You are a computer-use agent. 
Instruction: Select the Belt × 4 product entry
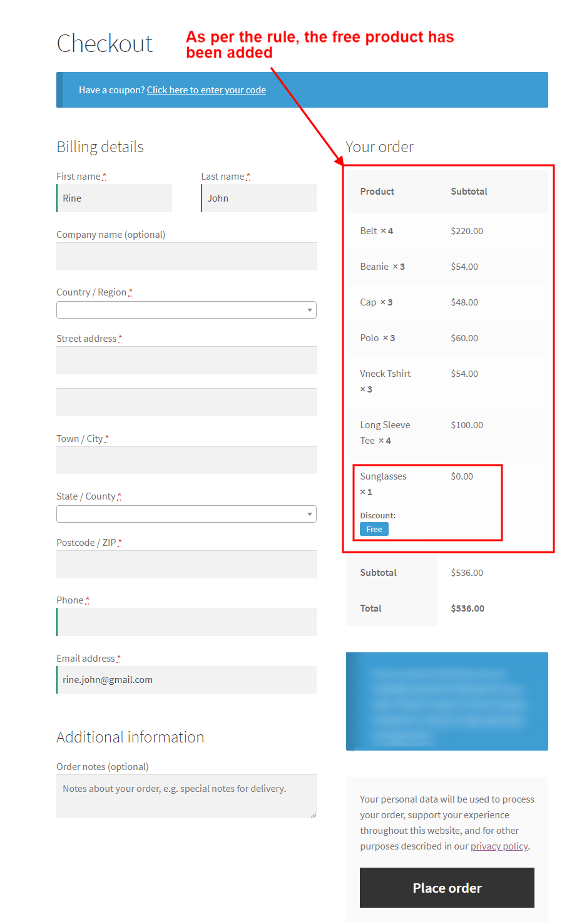377,230
